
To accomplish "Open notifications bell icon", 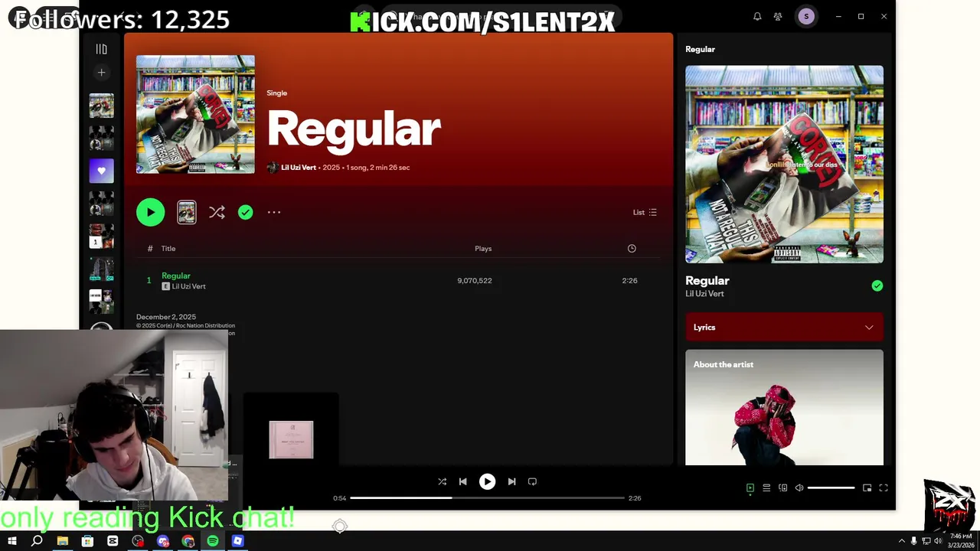I will (x=757, y=16).
